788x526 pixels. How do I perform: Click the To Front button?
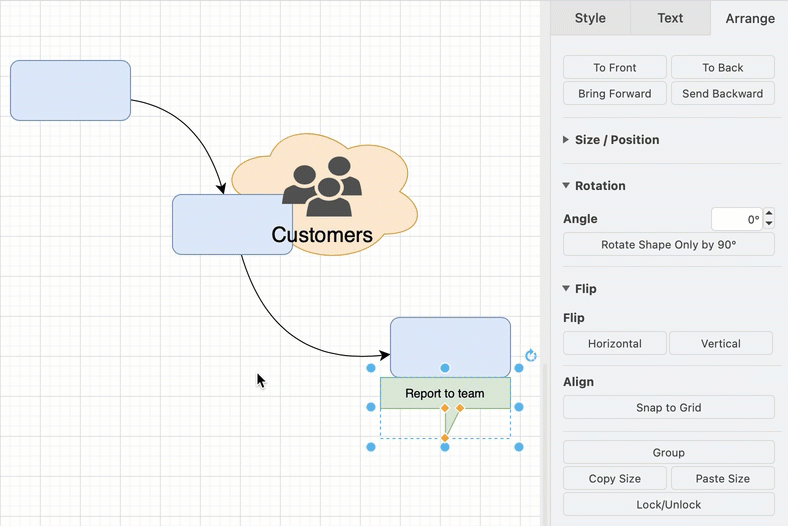tap(615, 67)
